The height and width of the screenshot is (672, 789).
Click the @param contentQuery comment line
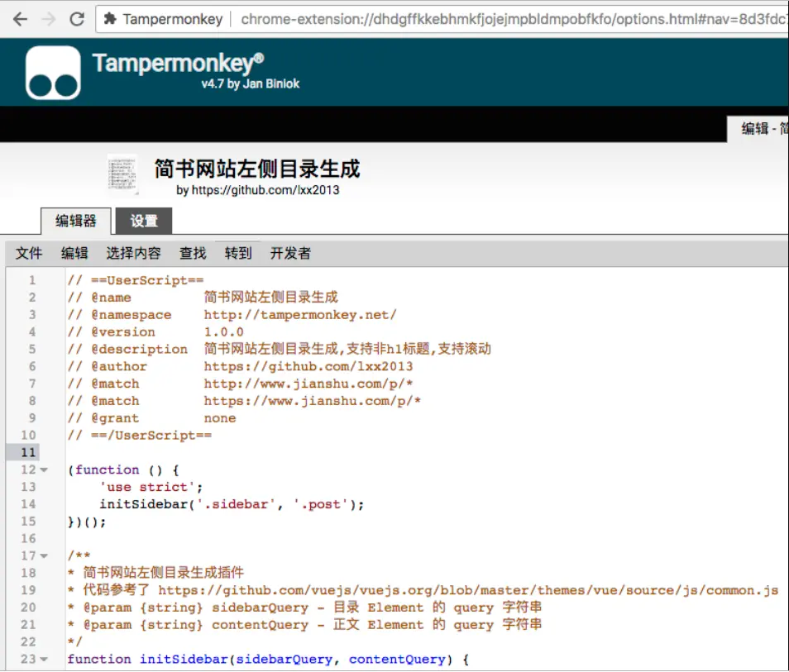[305, 624]
